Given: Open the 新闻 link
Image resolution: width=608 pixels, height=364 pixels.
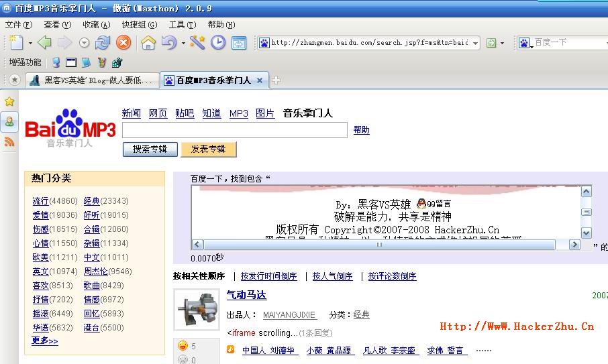Looking at the screenshot, I should pos(131,113).
